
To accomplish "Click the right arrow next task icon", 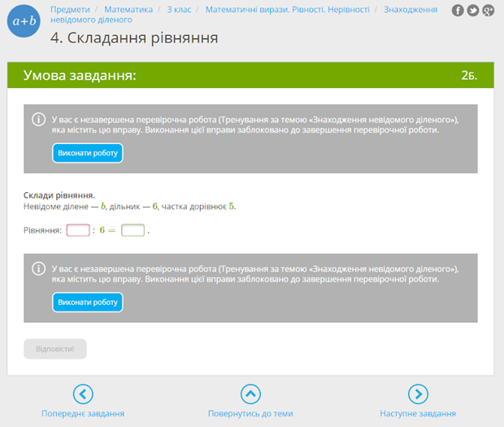I will [418, 394].
